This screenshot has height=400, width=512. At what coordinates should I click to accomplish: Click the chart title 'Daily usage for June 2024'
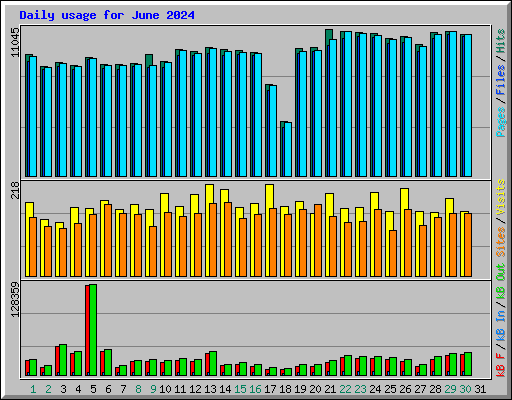point(107,15)
